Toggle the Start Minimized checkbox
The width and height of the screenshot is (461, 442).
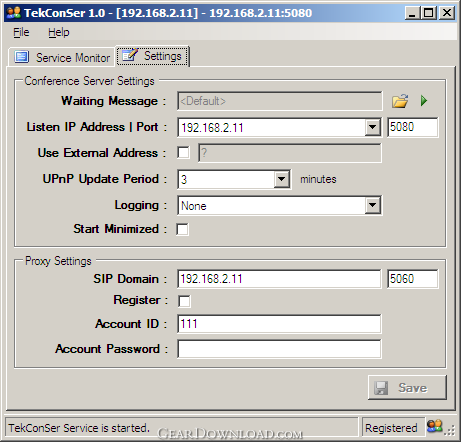click(182, 229)
